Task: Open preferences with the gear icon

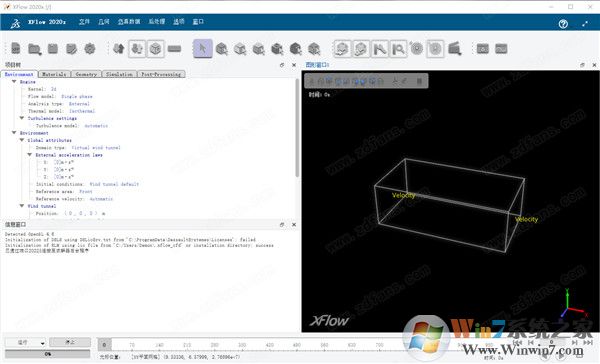Action: tap(90, 49)
